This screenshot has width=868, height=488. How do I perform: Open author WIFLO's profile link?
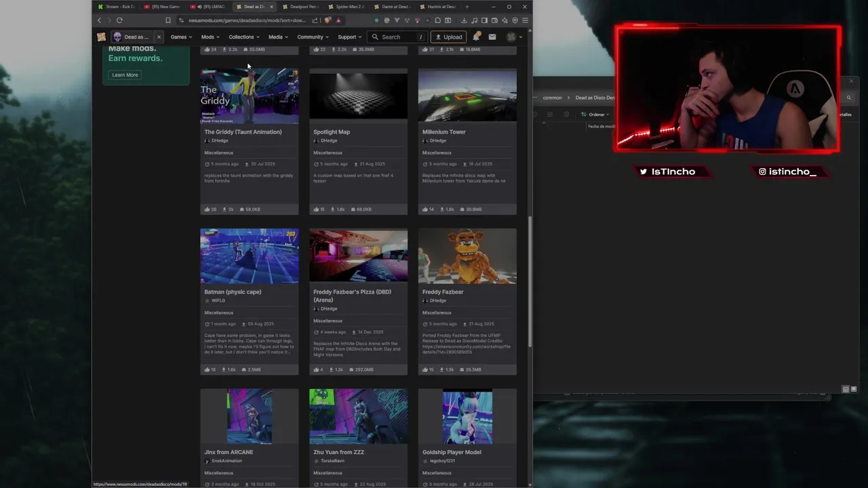pyautogui.click(x=218, y=300)
